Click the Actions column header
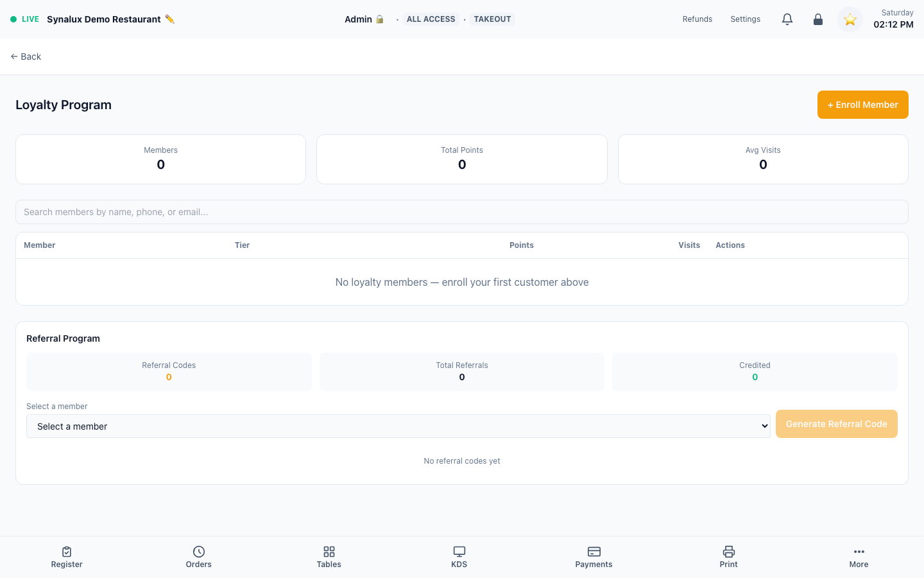The width and height of the screenshot is (924, 578). (730, 245)
